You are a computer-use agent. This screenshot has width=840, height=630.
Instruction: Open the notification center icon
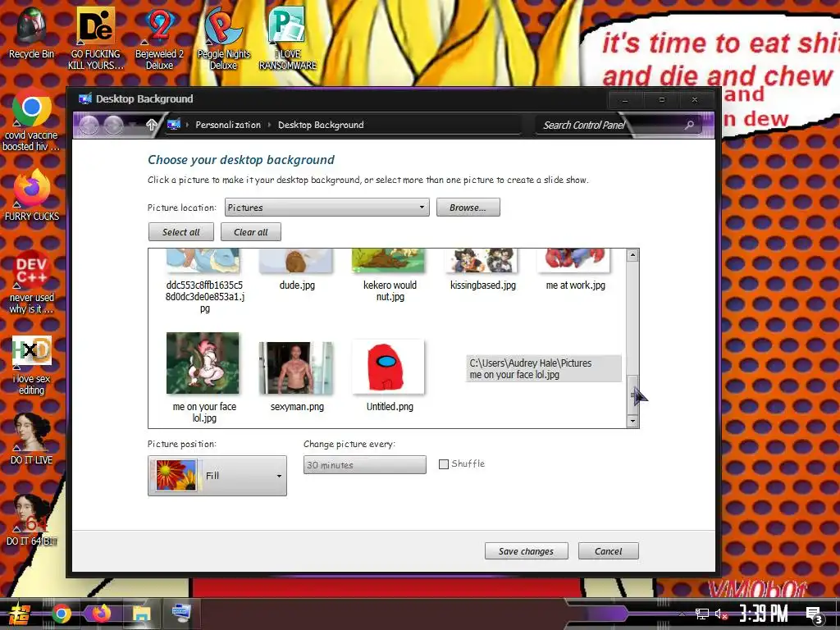click(x=815, y=614)
